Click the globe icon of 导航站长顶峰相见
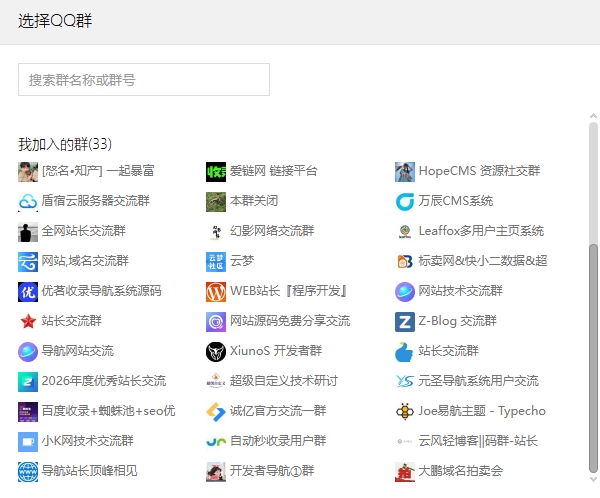This screenshot has height=498, width=600. tap(28, 472)
